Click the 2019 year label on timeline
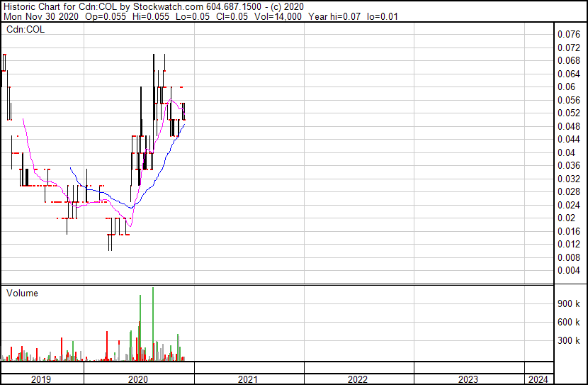Image resolution: width=588 pixels, height=385 pixels. click(42, 379)
